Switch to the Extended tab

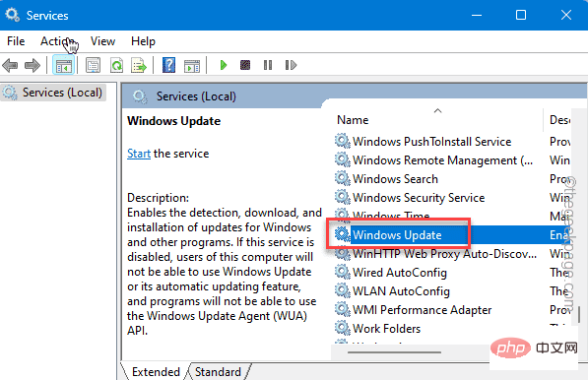156,372
